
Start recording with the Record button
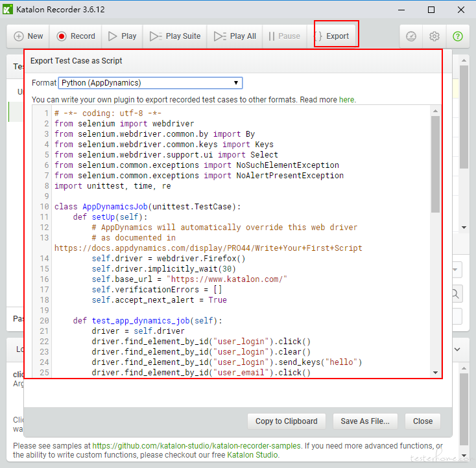tap(76, 36)
